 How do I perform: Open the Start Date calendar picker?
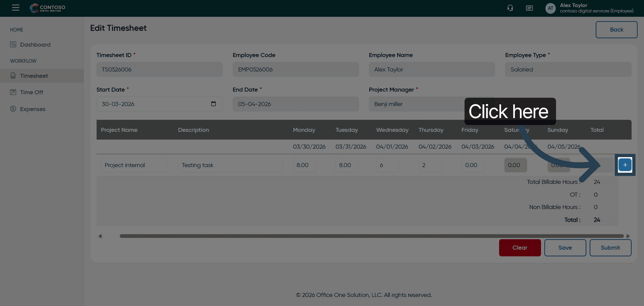(213, 104)
